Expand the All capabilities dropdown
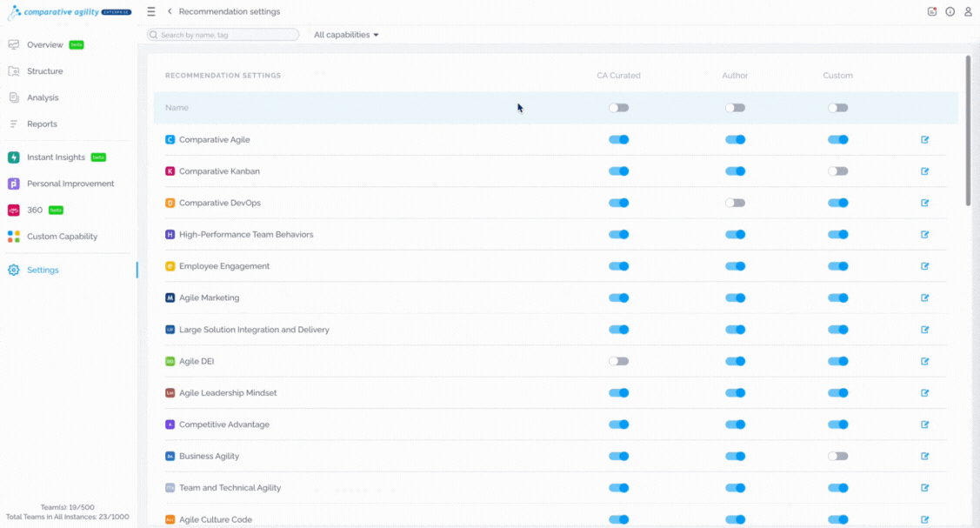This screenshot has height=528, width=980. pyautogui.click(x=346, y=35)
